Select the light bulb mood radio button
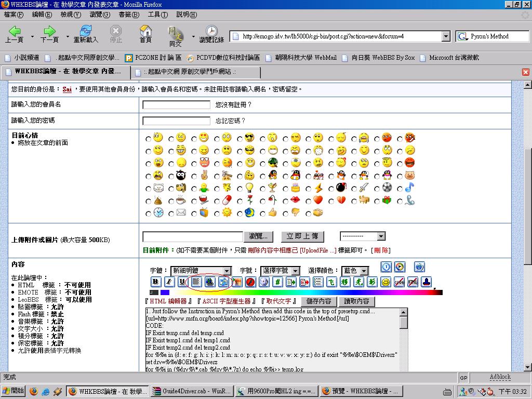532x399 pixels. (x=240, y=189)
